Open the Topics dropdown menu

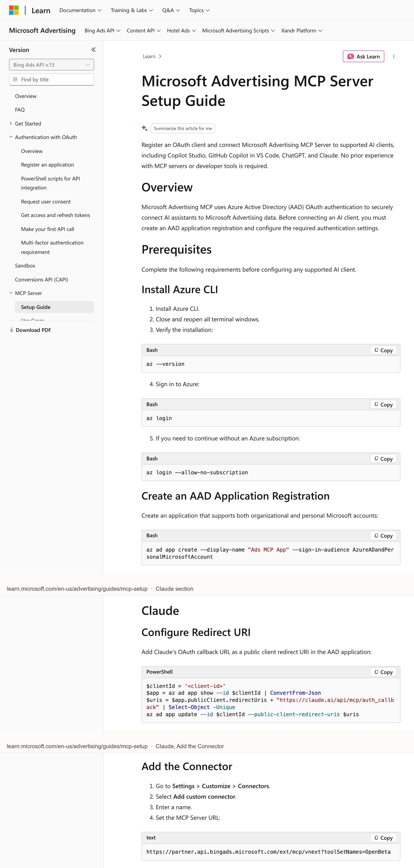[x=199, y=10]
